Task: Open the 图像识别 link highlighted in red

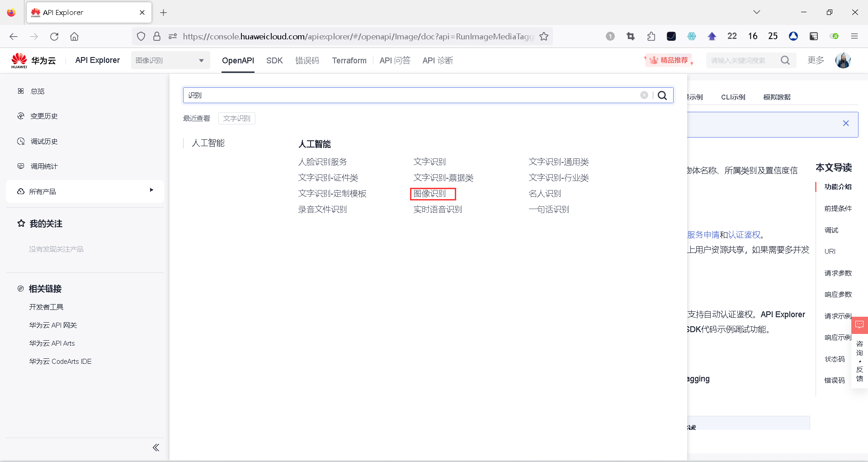Action: tap(432, 193)
